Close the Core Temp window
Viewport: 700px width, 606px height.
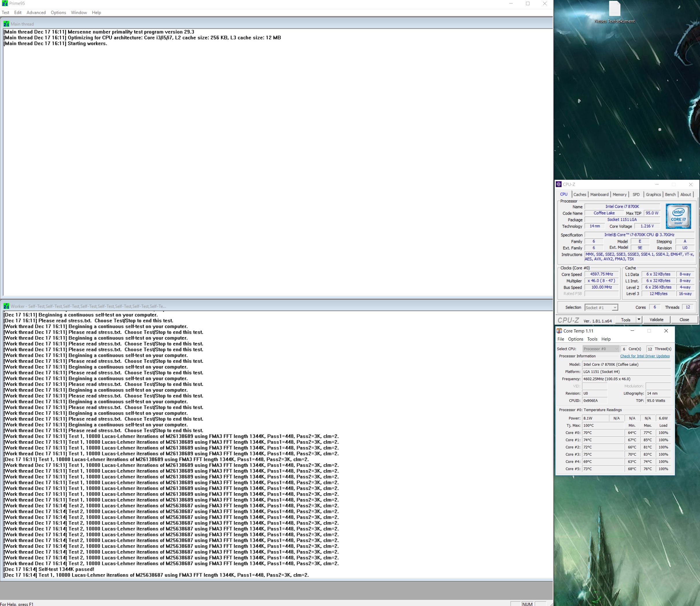(666, 331)
